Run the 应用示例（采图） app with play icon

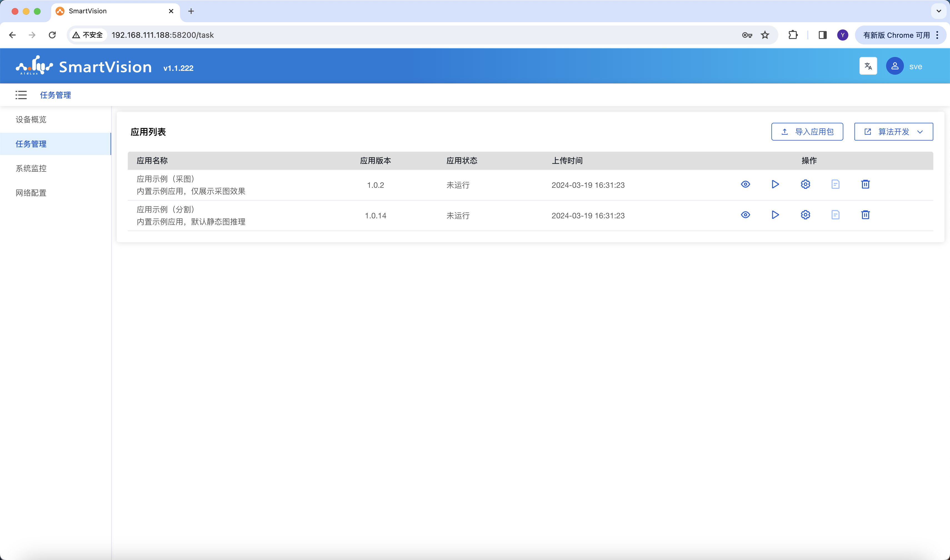tap(775, 184)
